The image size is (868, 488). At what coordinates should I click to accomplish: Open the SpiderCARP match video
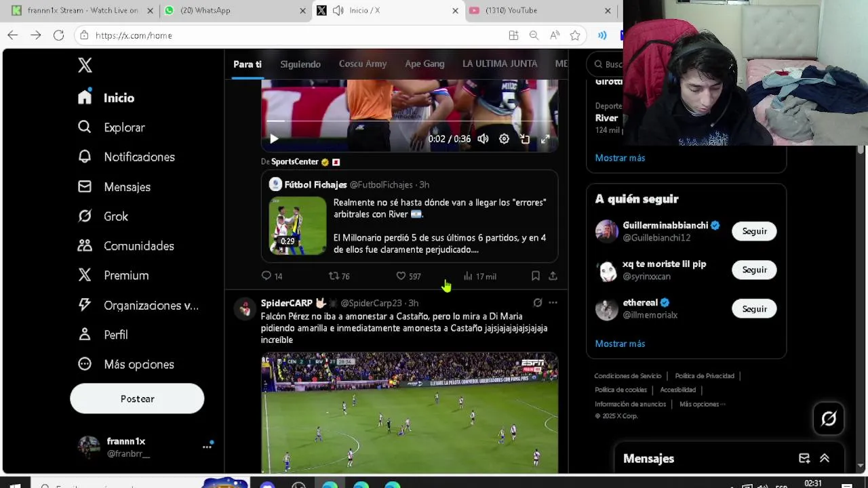[x=410, y=412]
